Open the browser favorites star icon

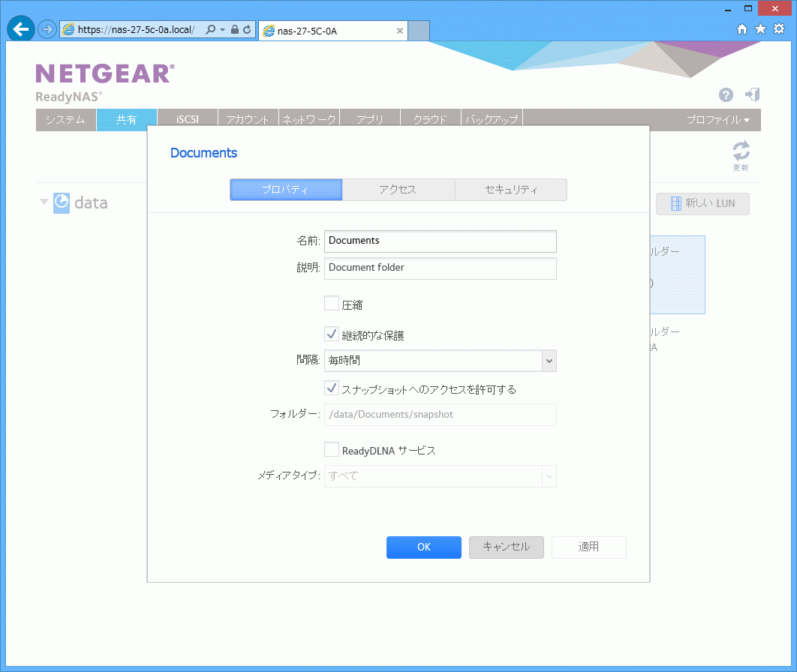point(760,29)
